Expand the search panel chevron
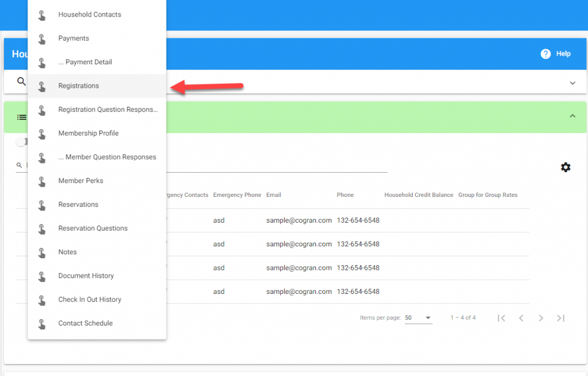The image size is (588, 376). click(x=572, y=83)
